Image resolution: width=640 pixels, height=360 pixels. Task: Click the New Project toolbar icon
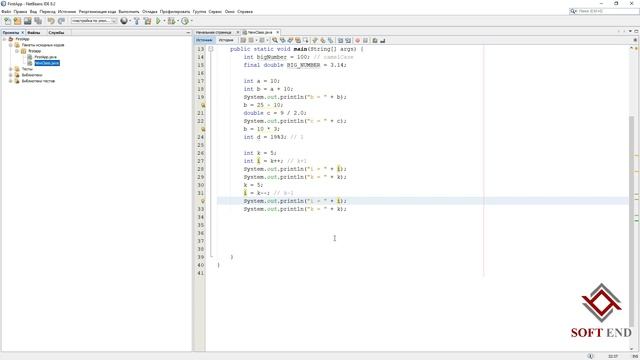(18, 21)
